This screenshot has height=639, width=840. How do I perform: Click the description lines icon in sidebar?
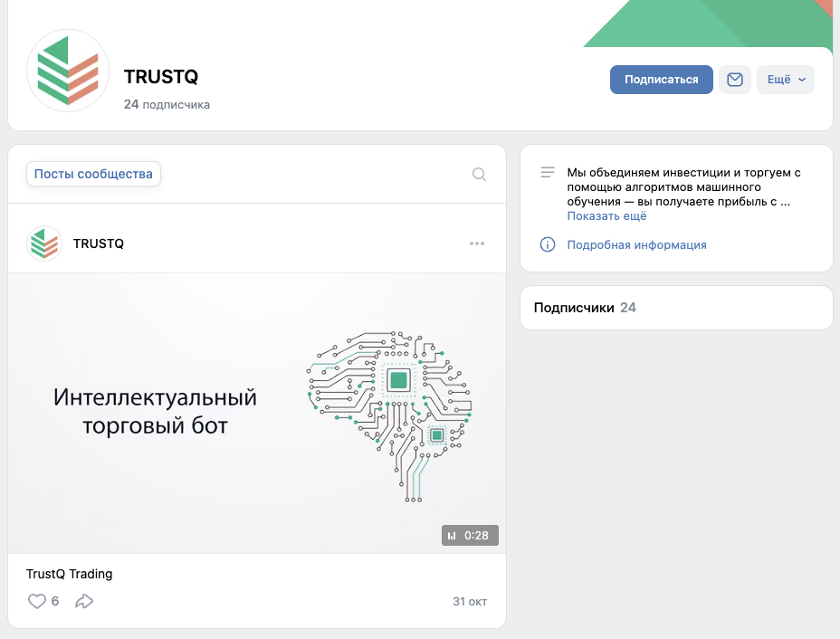pos(547,172)
